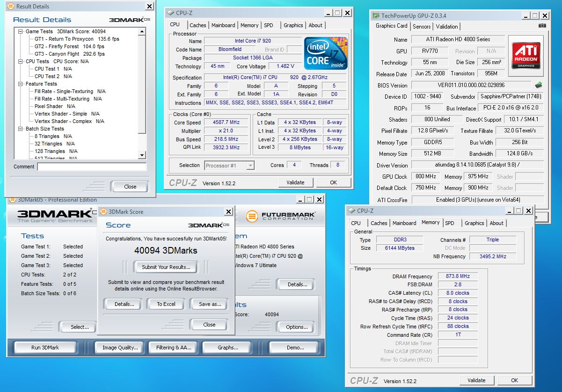
Task: Click Validate in top CPU-Z window
Action: point(295,182)
